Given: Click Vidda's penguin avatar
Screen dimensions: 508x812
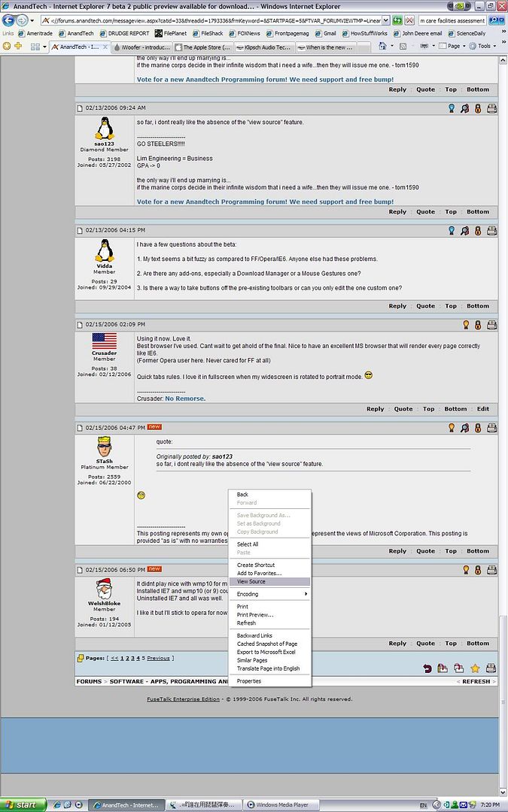Looking at the screenshot, I should point(105,251).
